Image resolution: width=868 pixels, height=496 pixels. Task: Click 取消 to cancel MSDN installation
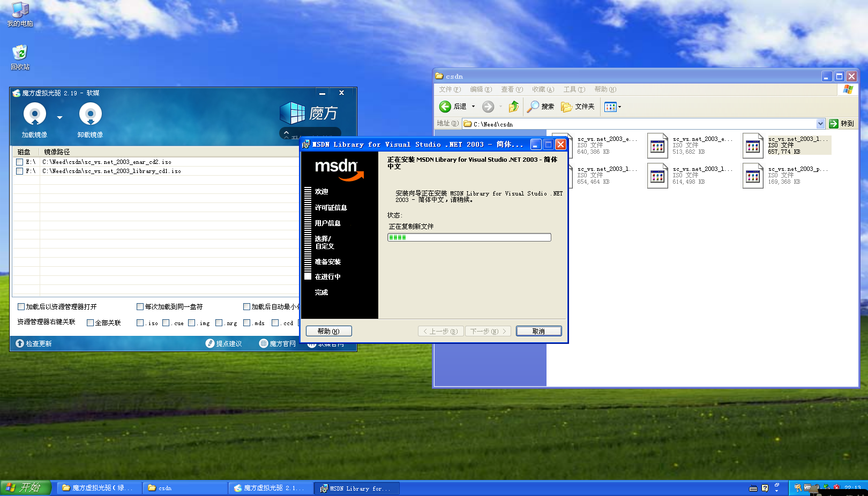click(538, 331)
